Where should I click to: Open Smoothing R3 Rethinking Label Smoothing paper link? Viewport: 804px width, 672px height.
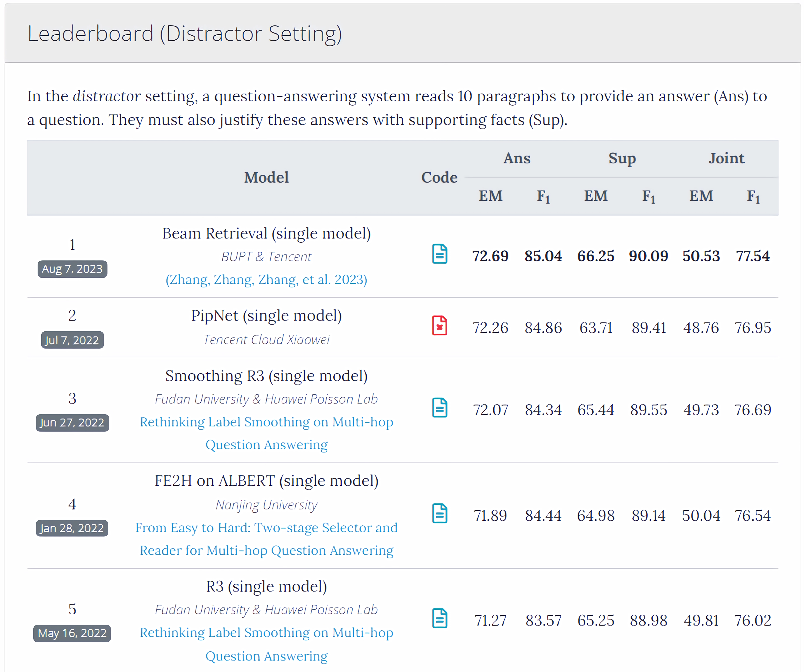point(266,422)
